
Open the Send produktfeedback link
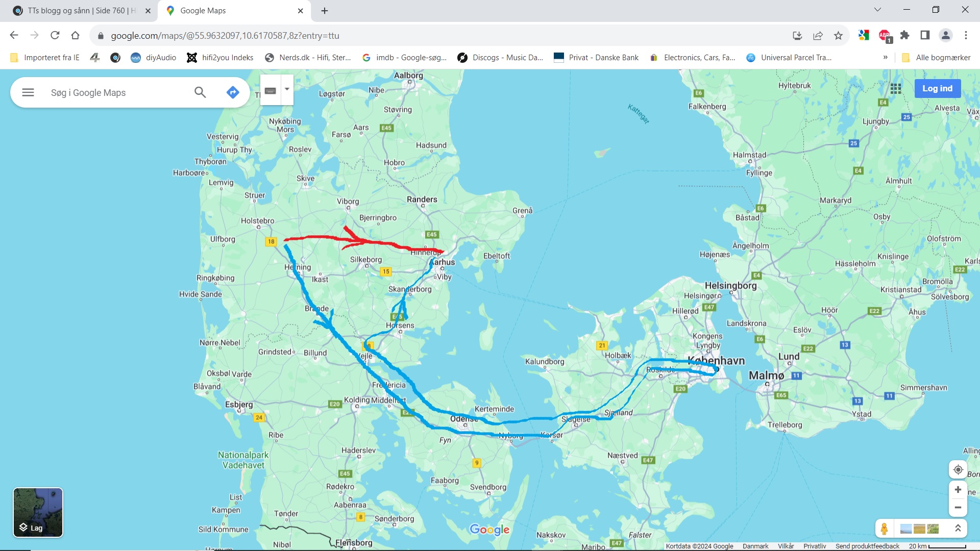[x=867, y=546]
